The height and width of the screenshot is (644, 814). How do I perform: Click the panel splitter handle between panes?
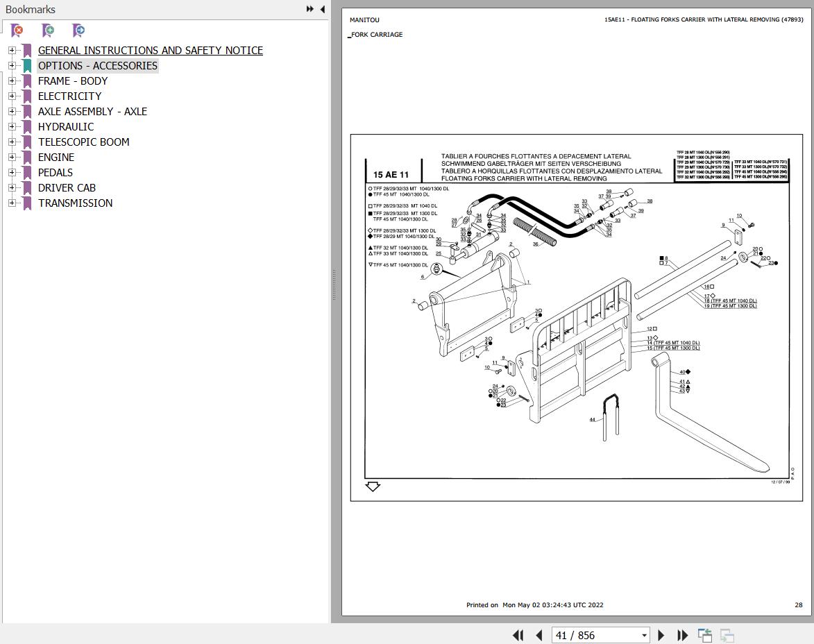pyautogui.click(x=334, y=285)
